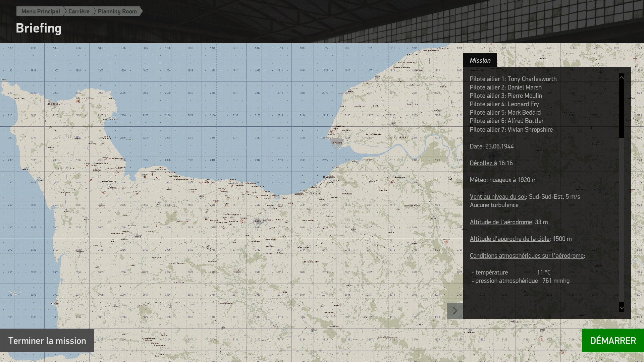
Task: Click the Météo underlined label
Action: pos(478,180)
